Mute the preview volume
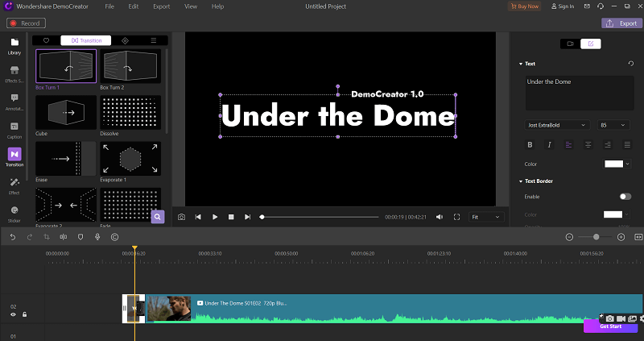 pyautogui.click(x=440, y=217)
